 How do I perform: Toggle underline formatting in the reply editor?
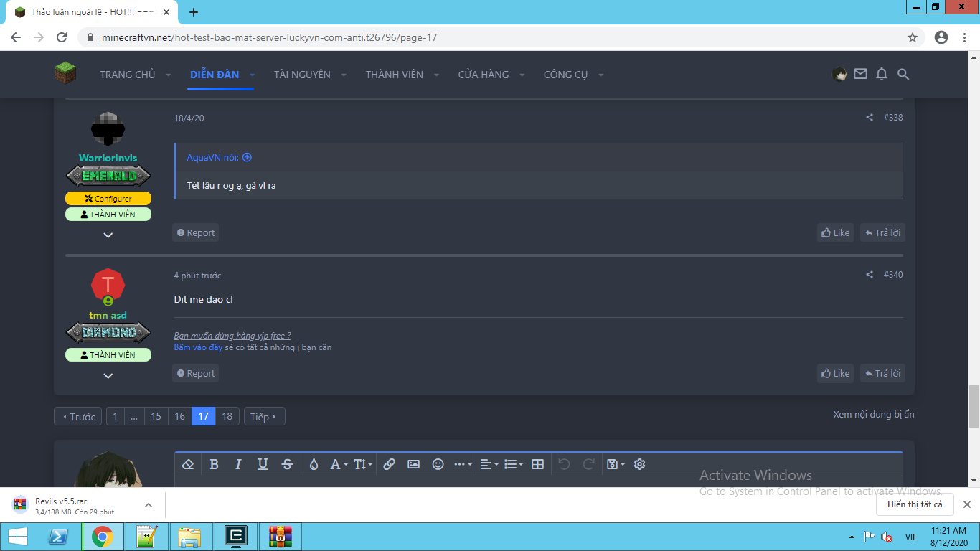click(263, 464)
